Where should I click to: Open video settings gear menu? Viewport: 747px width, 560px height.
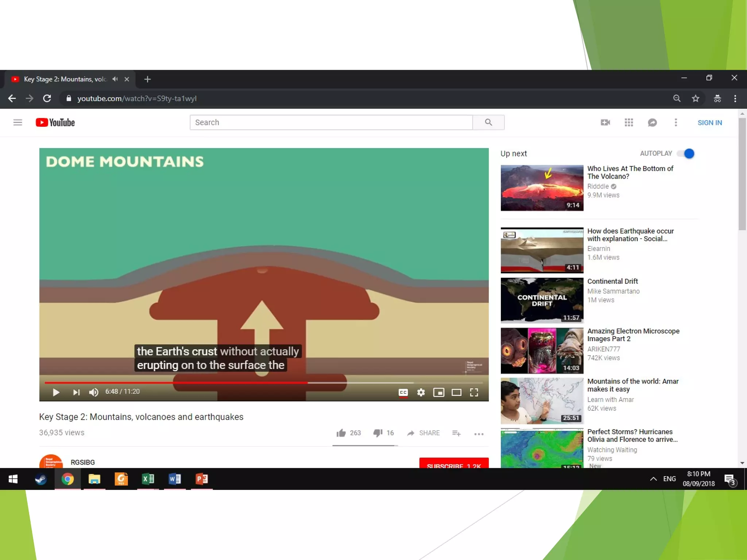[421, 392]
